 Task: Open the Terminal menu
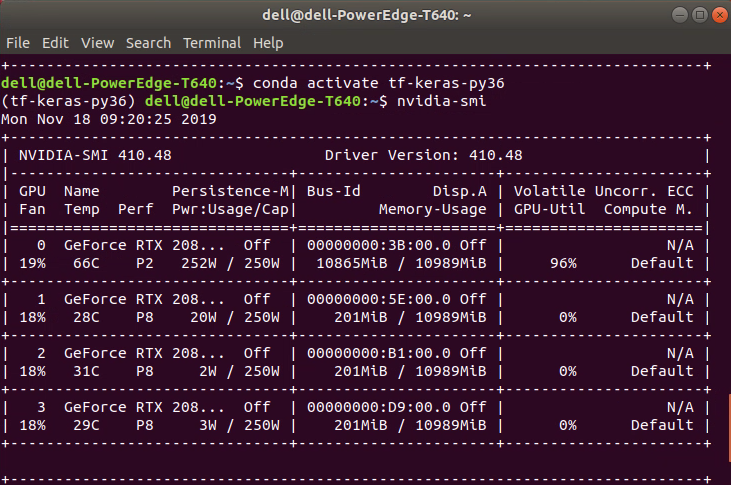click(x=212, y=43)
